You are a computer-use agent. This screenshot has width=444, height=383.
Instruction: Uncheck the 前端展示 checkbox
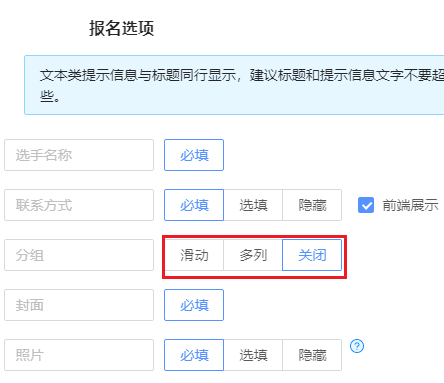point(366,205)
